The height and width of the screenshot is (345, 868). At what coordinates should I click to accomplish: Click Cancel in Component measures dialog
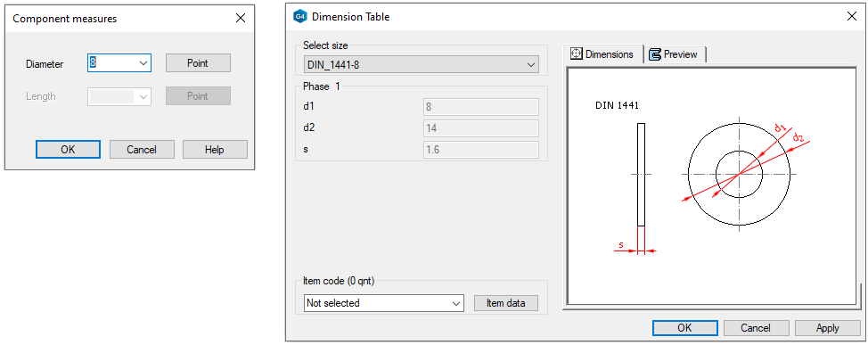pyautogui.click(x=142, y=150)
